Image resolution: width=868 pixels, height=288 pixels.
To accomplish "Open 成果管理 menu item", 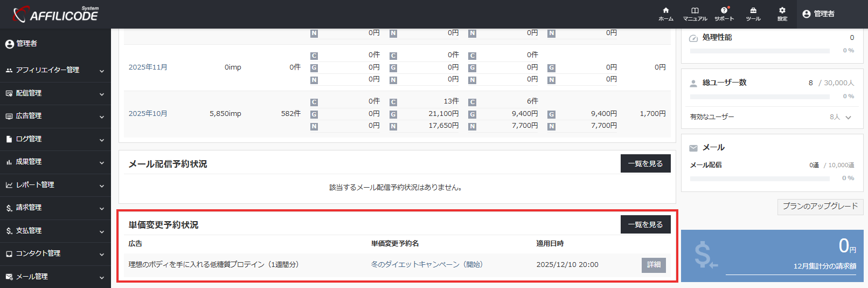I will [55, 162].
